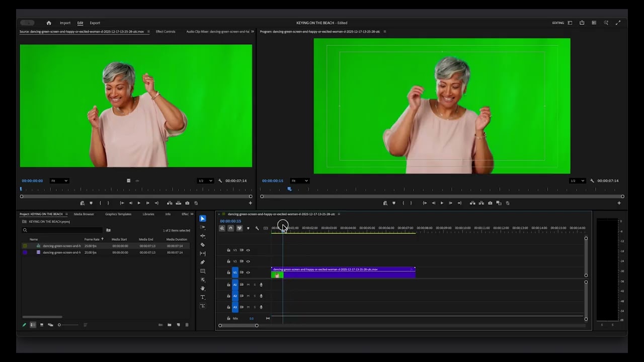This screenshot has height=362, width=644.
Task: Play the Source monitor clip
Action: [x=139, y=203]
